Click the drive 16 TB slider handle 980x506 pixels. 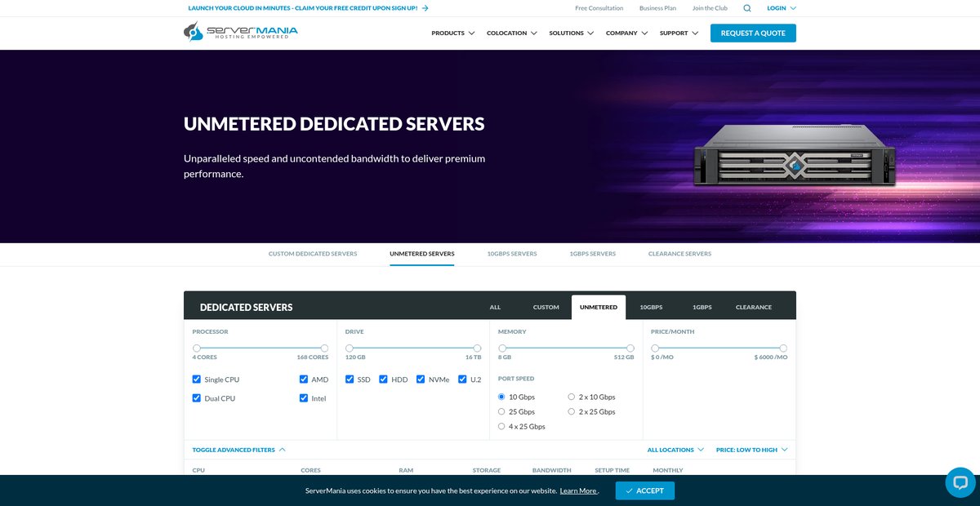477,348
